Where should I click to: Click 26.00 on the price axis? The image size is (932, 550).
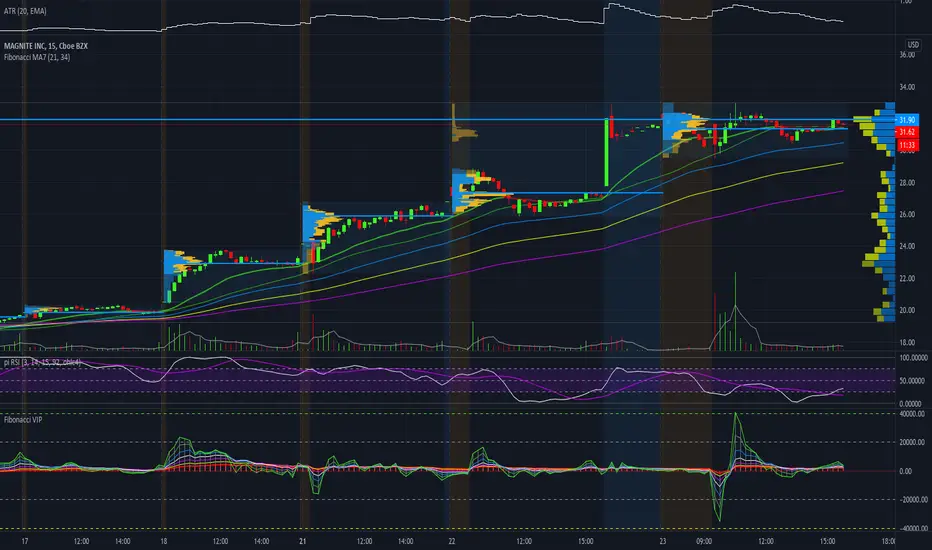(907, 215)
